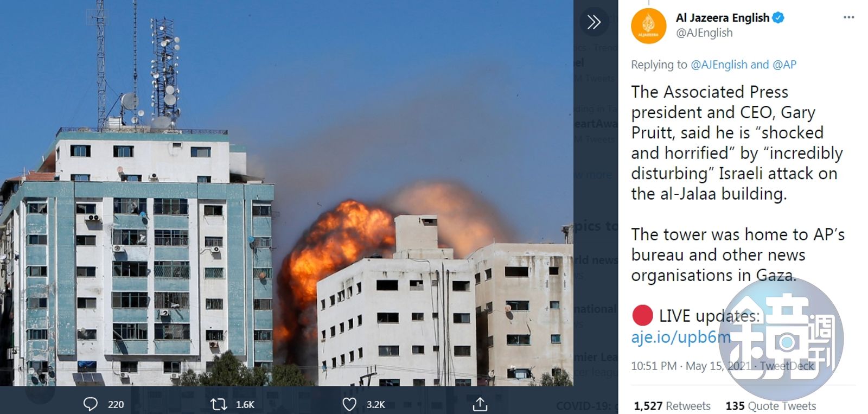Image resolution: width=868 pixels, height=414 pixels.
Task: Click the @AP mention in reply line
Action: (784, 65)
